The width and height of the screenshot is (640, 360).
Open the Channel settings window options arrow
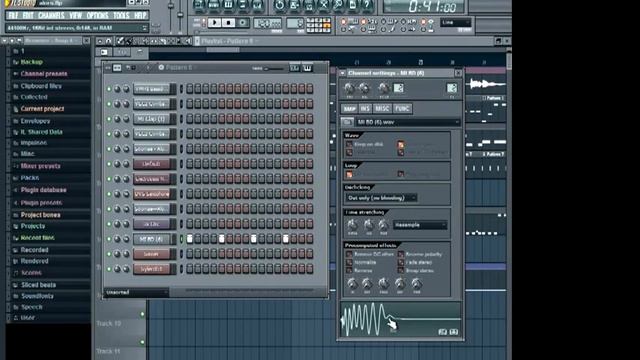coord(343,73)
